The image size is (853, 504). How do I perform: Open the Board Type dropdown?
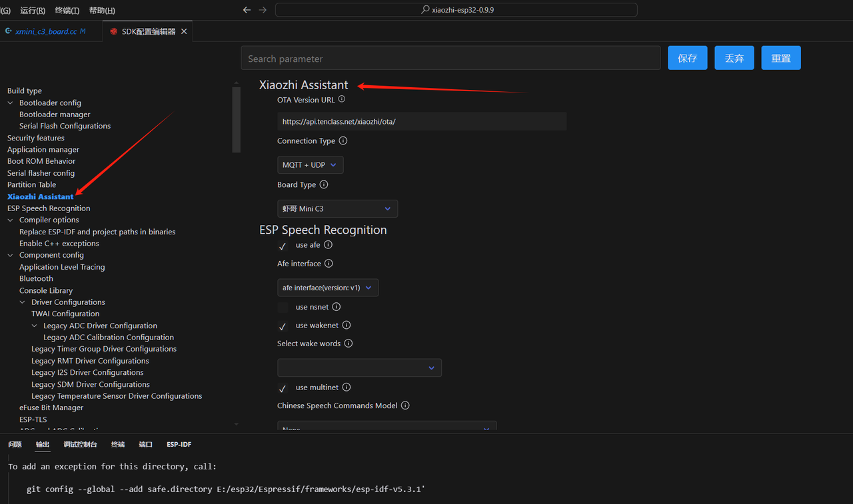pyautogui.click(x=337, y=209)
